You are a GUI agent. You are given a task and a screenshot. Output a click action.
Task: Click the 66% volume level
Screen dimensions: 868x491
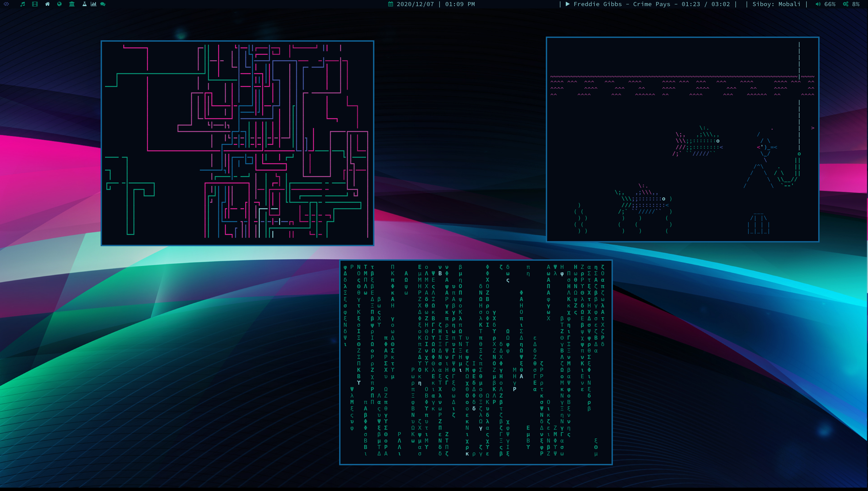point(830,4)
